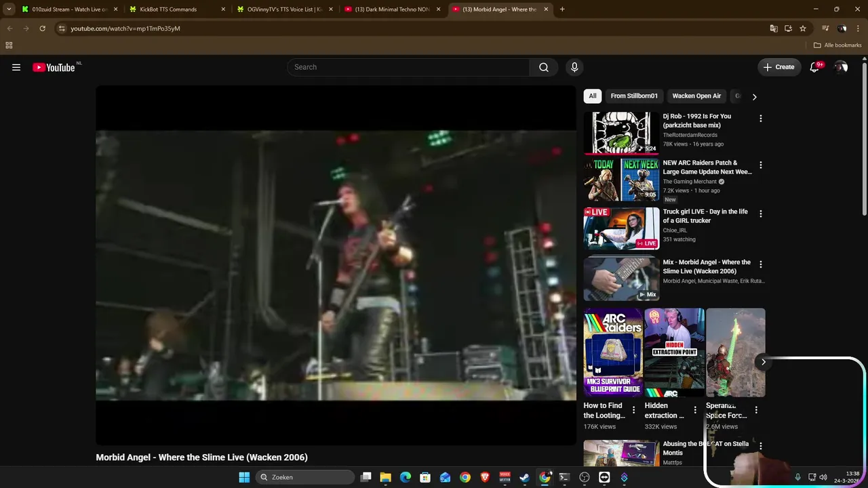868x488 pixels.
Task: Open TheRotterdamRecords channel link
Action: click(x=690, y=135)
